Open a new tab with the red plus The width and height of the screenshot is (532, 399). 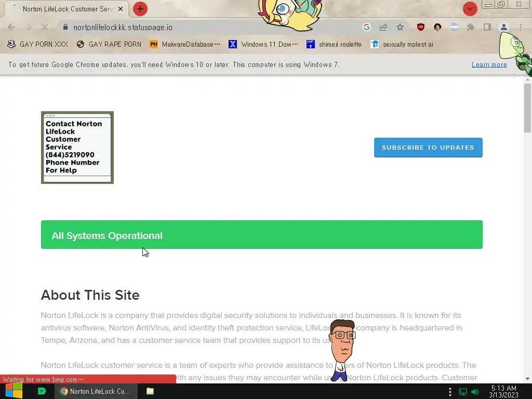[140, 9]
